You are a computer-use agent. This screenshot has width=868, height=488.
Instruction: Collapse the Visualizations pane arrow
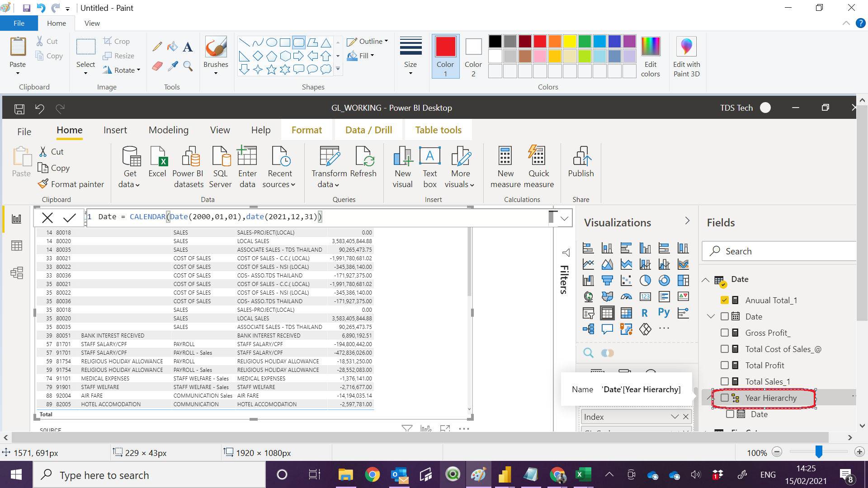click(687, 221)
